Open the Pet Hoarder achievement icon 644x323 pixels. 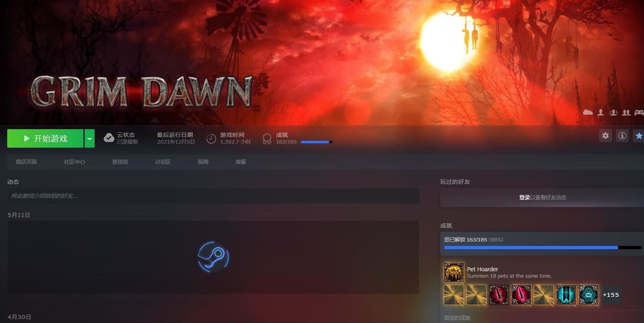coord(454,272)
